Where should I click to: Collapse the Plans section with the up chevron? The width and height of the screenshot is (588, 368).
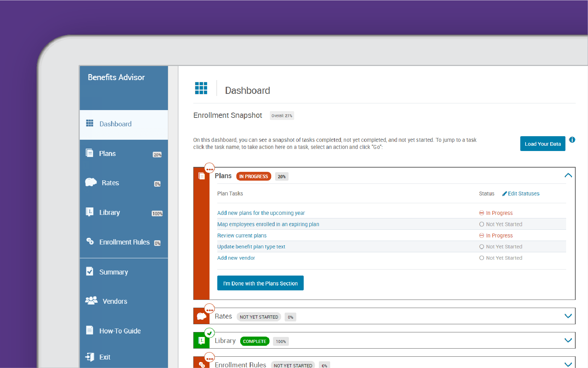(x=568, y=175)
